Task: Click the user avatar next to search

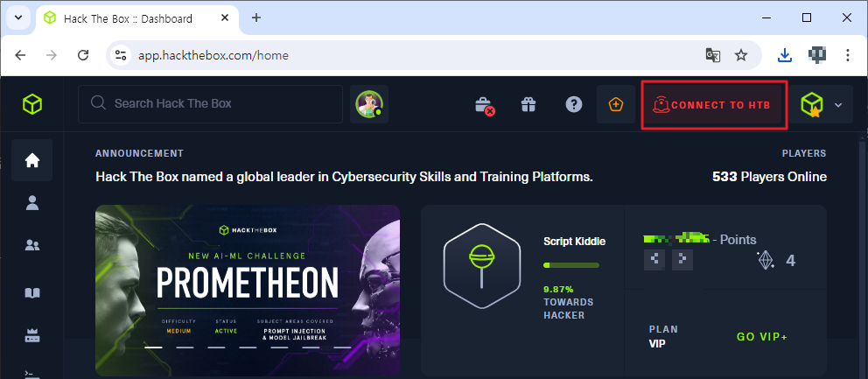Action: tap(369, 104)
